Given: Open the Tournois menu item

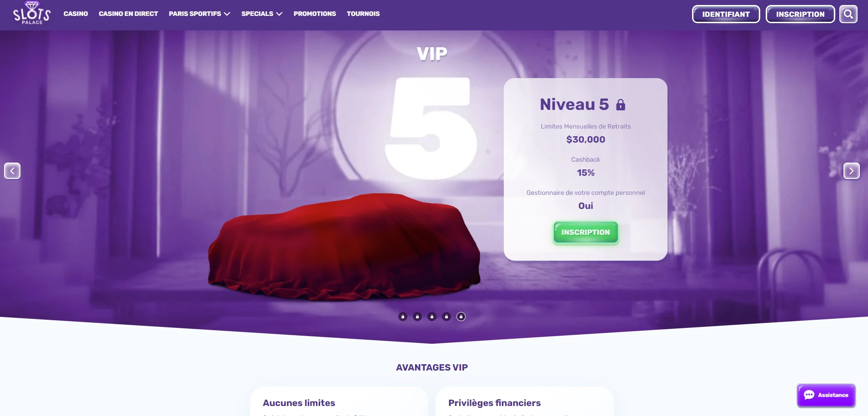Looking at the screenshot, I should (363, 14).
